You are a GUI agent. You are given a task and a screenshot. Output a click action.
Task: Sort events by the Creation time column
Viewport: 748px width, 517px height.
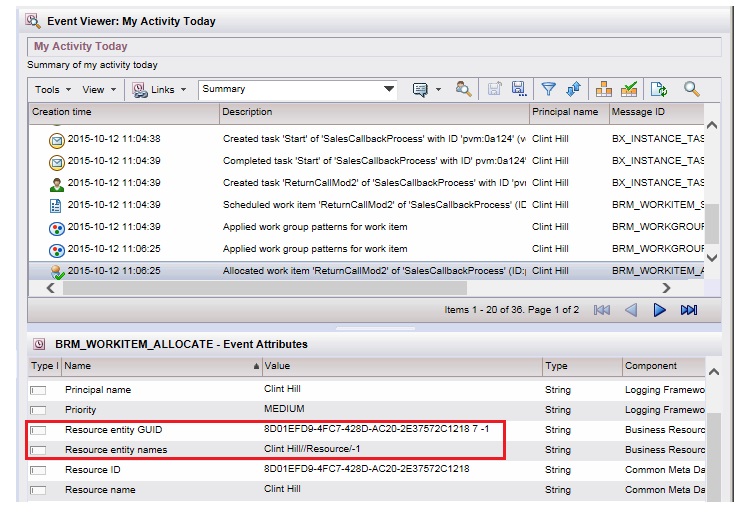point(124,112)
